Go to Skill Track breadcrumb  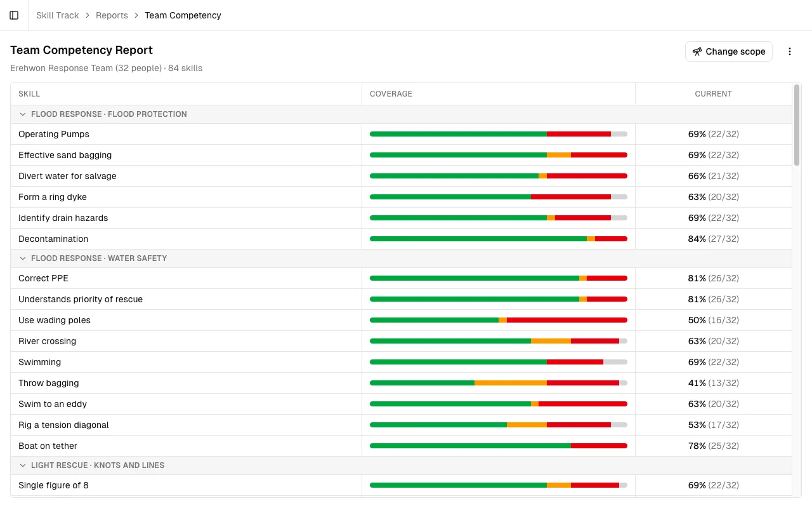[57, 15]
